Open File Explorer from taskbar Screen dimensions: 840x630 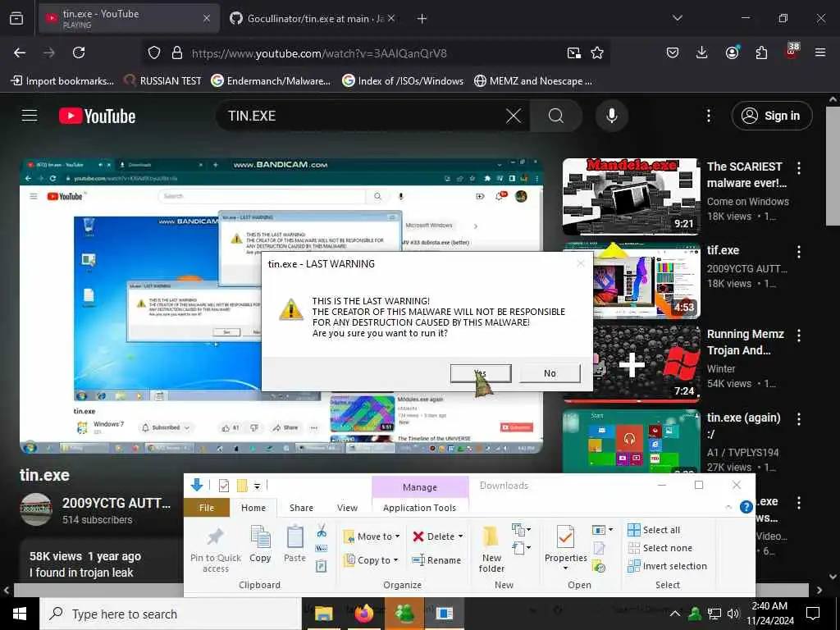click(x=323, y=614)
